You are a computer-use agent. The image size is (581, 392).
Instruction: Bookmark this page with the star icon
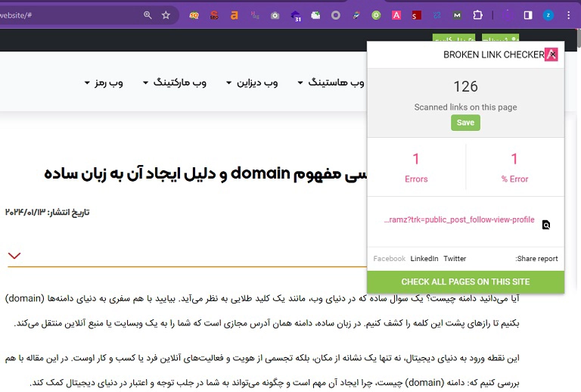[166, 15]
